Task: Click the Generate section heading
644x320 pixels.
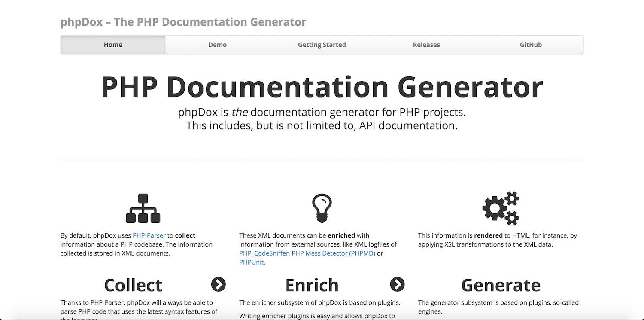Action: (501, 285)
